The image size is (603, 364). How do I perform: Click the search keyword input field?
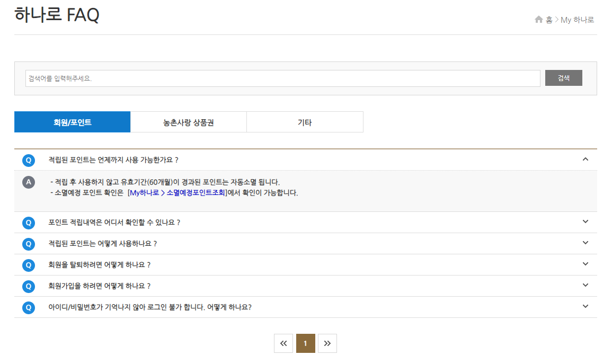(283, 78)
